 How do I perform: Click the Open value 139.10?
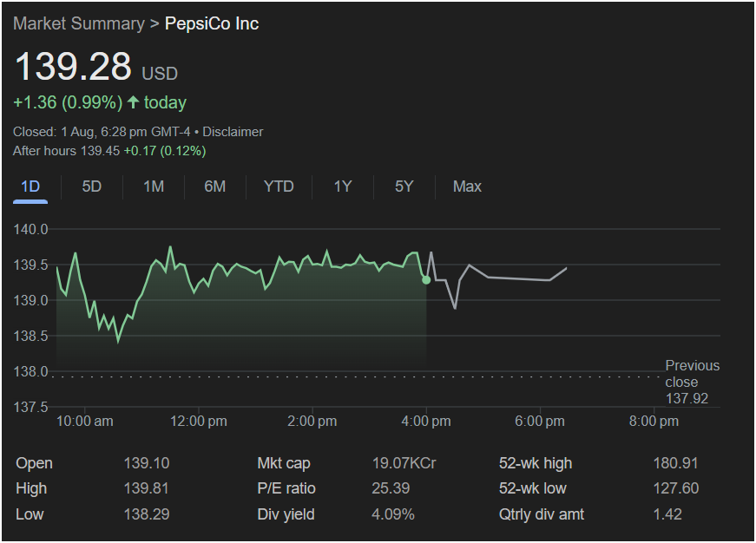click(x=147, y=463)
